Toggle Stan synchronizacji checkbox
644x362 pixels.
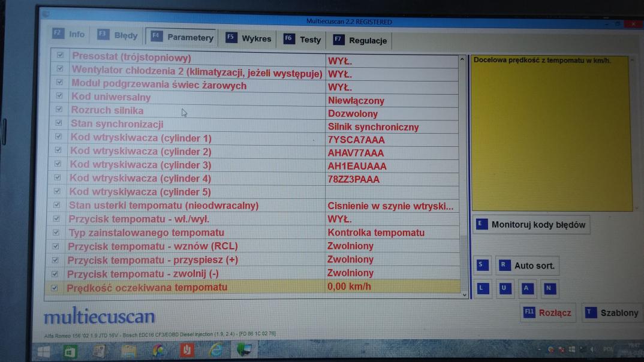click(x=59, y=123)
